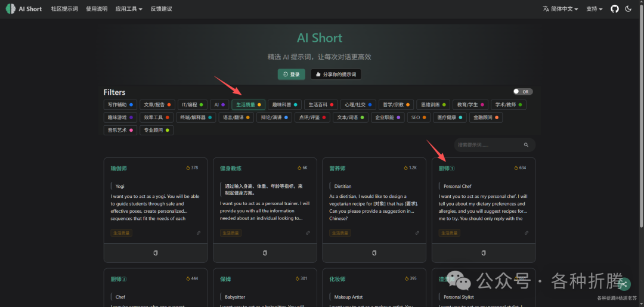The image size is (644, 307).
Task: Open 社区提示词 in navbar
Action: point(64,8)
